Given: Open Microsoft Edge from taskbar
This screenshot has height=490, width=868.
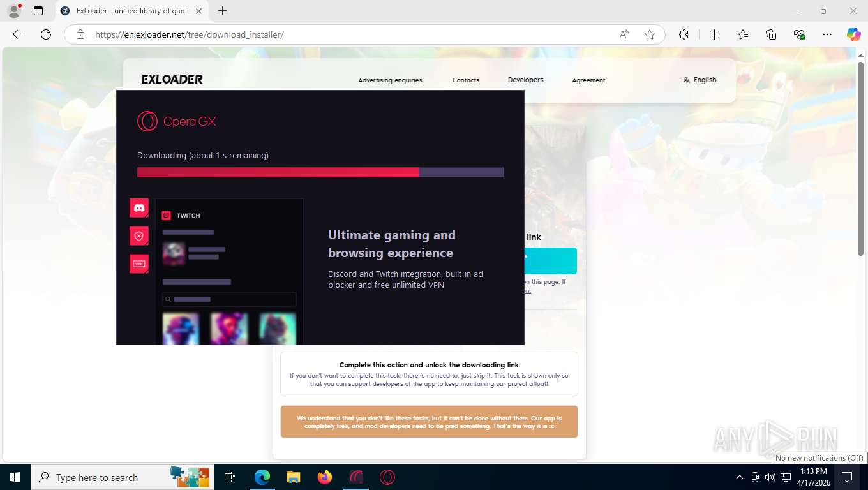Looking at the screenshot, I should 262,477.
